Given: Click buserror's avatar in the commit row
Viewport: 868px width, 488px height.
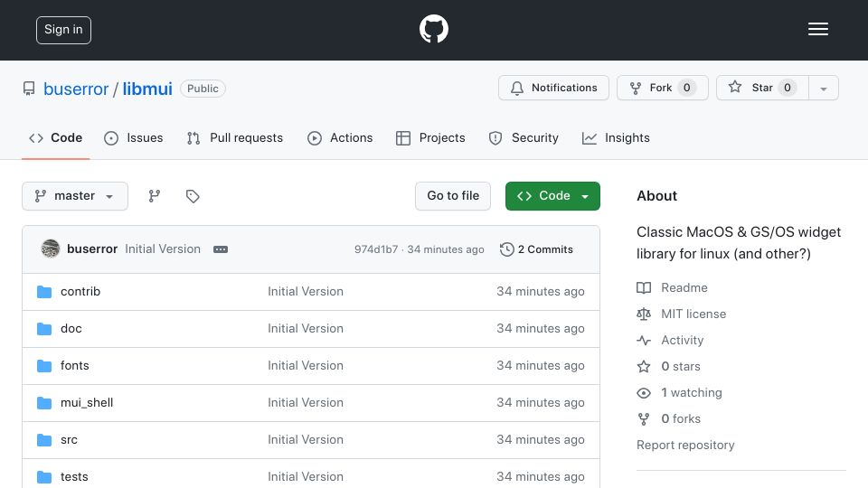Looking at the screenshot, I should (x=51, y=249).
